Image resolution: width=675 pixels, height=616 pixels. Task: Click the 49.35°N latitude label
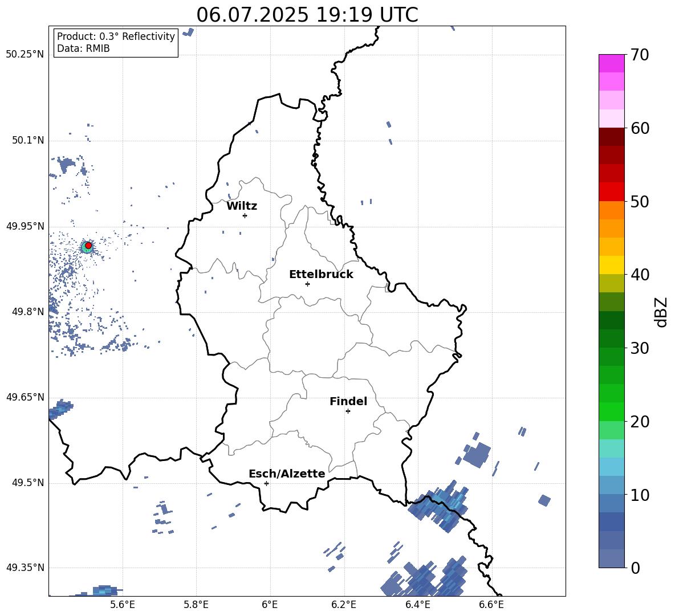click(x=25, y=568)
